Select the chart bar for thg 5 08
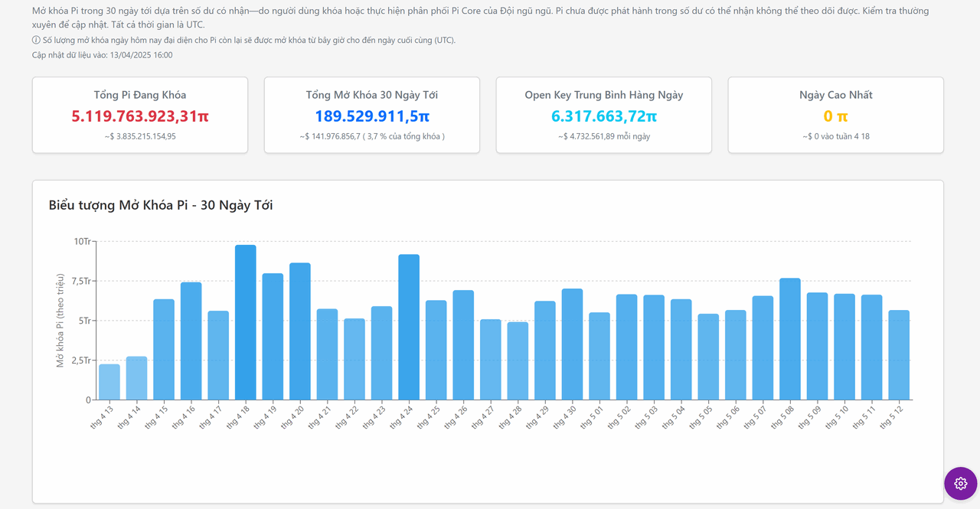The image size is (980, 509). [x=790, y=339]
